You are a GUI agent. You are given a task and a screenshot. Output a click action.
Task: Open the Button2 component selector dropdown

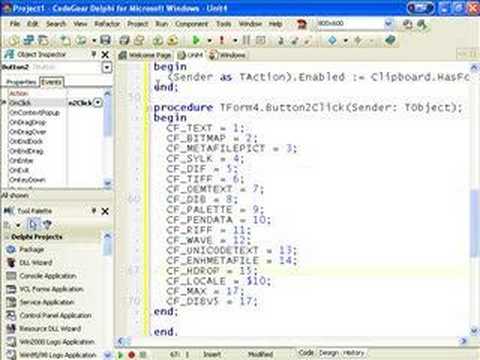106,68
